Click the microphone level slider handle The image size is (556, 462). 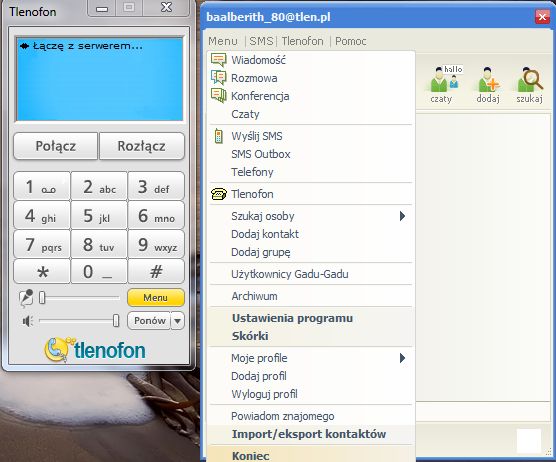(42, 298)
